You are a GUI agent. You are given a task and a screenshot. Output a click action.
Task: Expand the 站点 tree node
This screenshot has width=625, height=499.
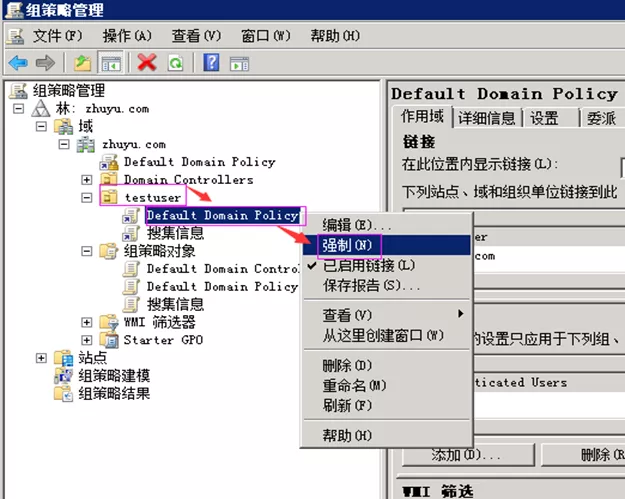tap(41, 358)
